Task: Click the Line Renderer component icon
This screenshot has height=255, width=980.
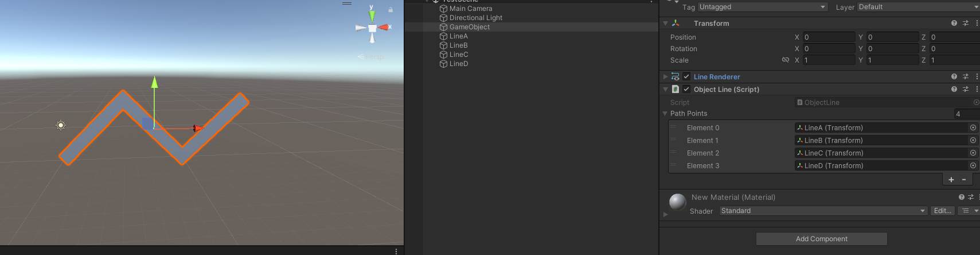Action: tap(676, 76)
